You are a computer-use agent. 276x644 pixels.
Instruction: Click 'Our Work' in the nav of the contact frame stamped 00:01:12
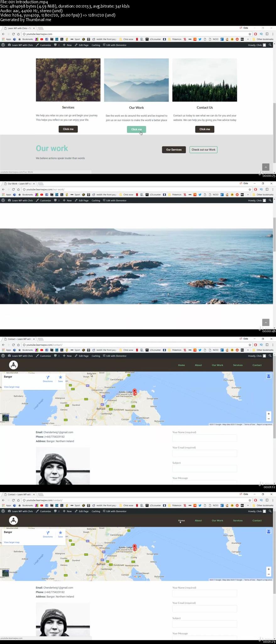coord(217,365)
